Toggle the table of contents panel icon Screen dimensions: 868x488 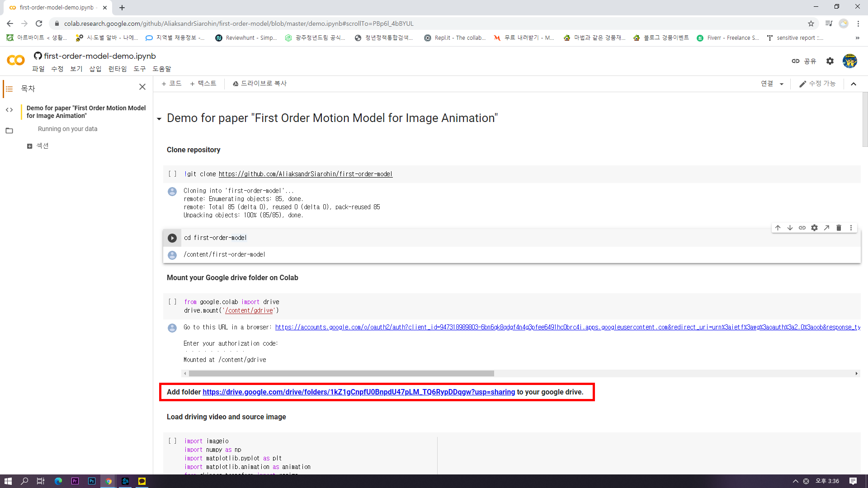pos(9,89)
